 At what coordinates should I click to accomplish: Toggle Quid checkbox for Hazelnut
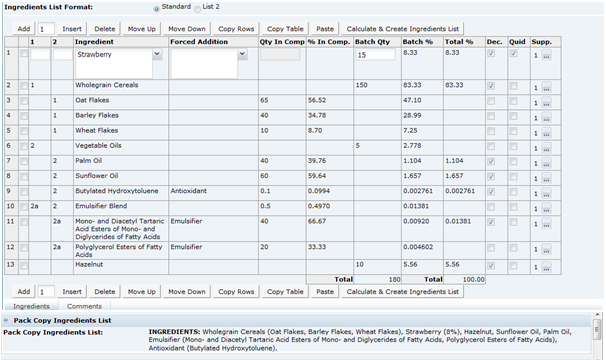(513, 265)
